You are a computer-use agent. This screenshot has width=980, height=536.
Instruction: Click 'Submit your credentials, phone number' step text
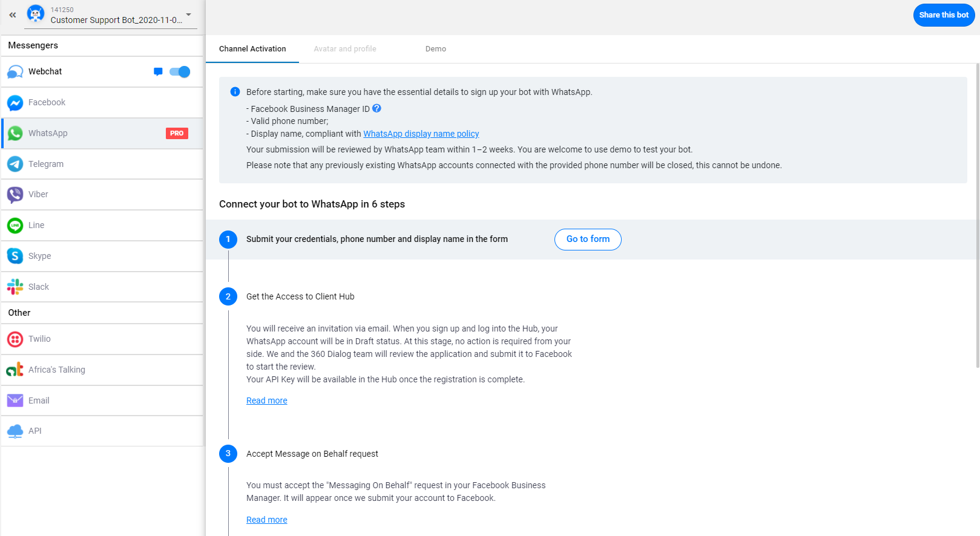coord(377,239)
